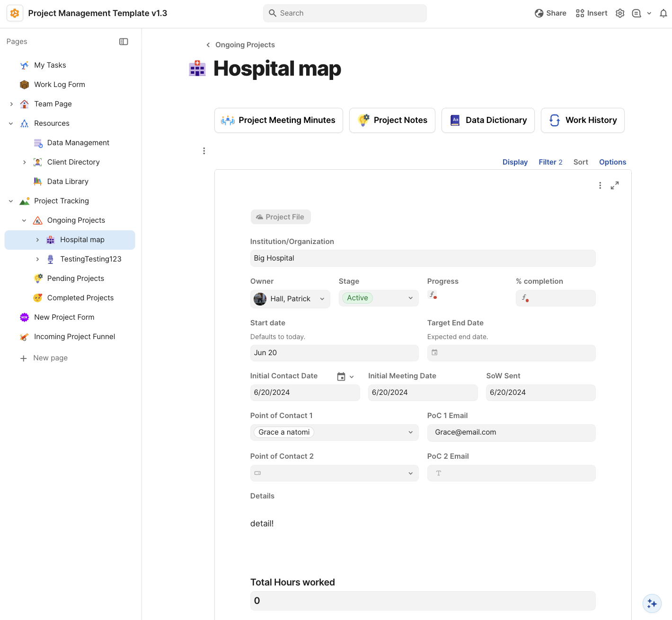Open the Project Meeting Minutes button
This screenshot has height=620, width=672.
pos(278,120)
